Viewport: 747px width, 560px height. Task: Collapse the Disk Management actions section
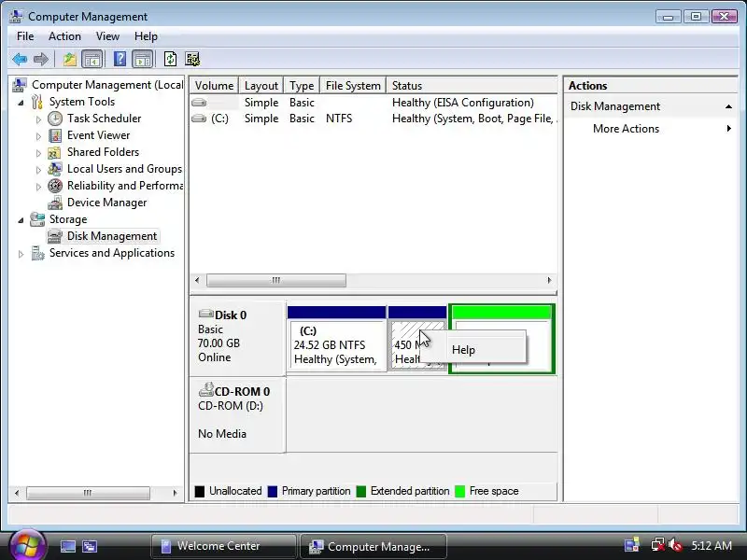click(728, 106)
